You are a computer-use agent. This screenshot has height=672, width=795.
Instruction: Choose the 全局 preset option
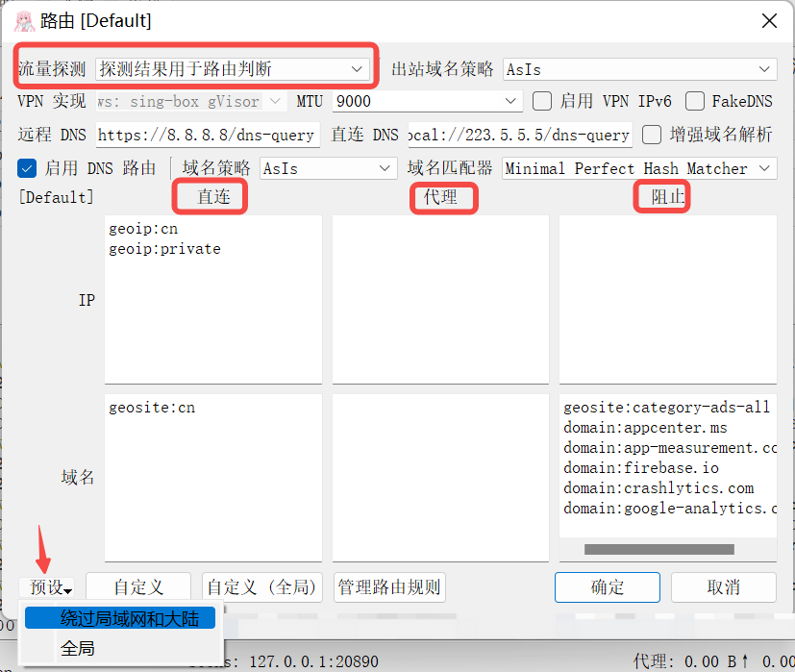[x=78, y=648]
